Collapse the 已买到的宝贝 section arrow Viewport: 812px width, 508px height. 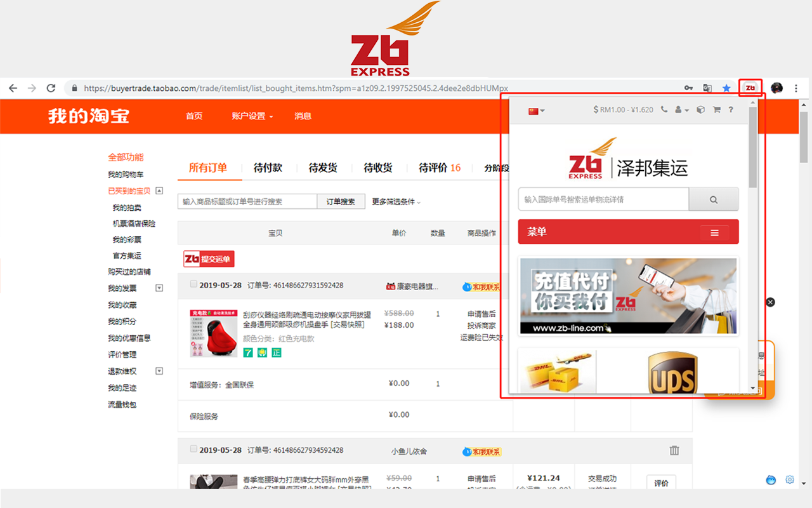(159, 190)
